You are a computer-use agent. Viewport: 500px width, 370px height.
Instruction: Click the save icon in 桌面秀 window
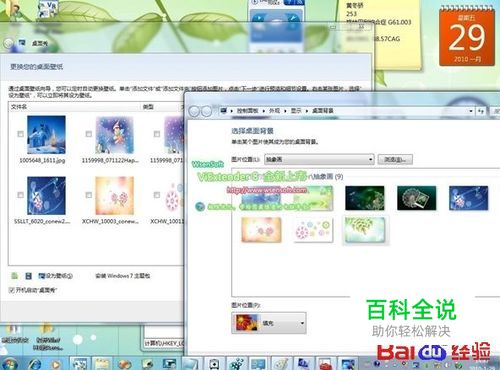29,276
